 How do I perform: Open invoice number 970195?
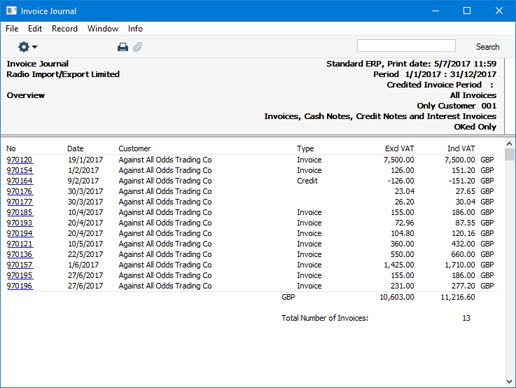coord(20,275)
